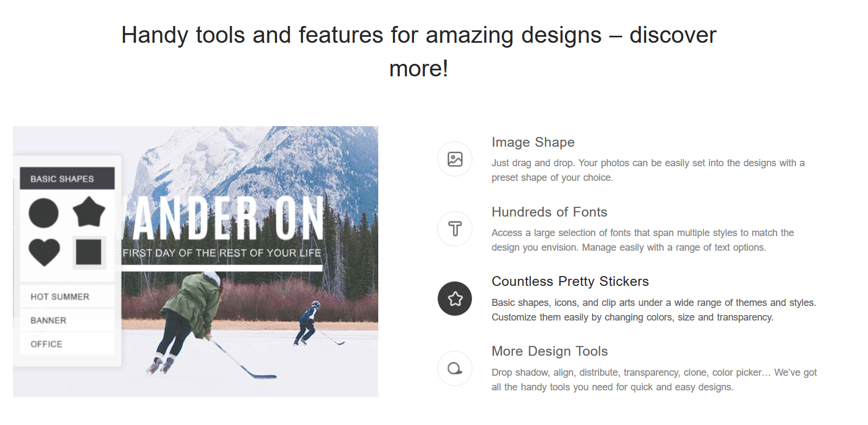This screenshot has width=868, height=425.
Task: Select the heart shape sticker
Action: point(44,252)
